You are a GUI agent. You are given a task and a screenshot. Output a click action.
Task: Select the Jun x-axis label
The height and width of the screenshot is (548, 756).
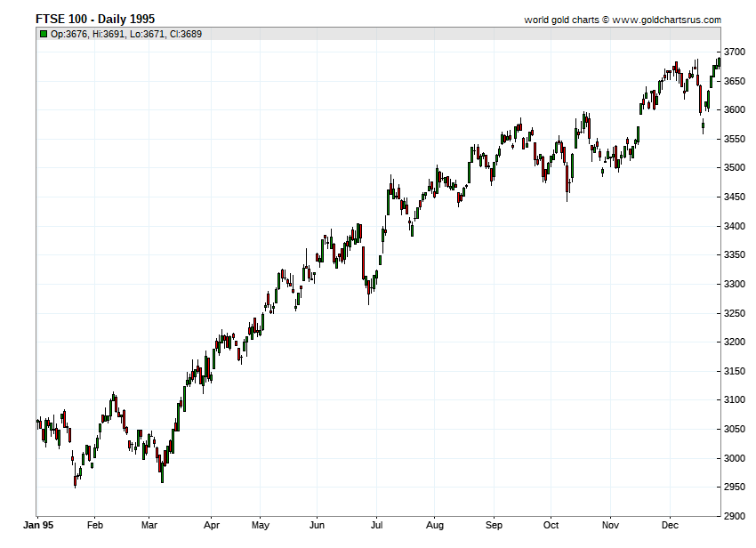coord(317,526)
